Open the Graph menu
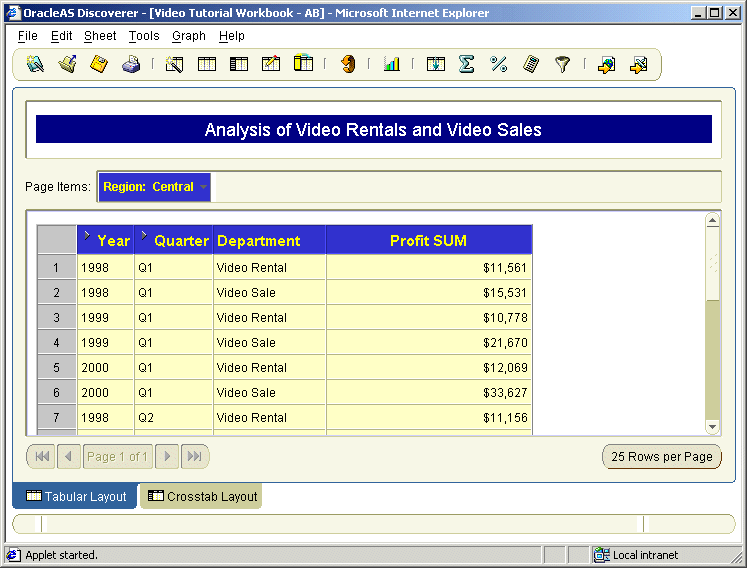Image resolution: width=747 pixels, height=568 pixels. click(x=189, y=36)
